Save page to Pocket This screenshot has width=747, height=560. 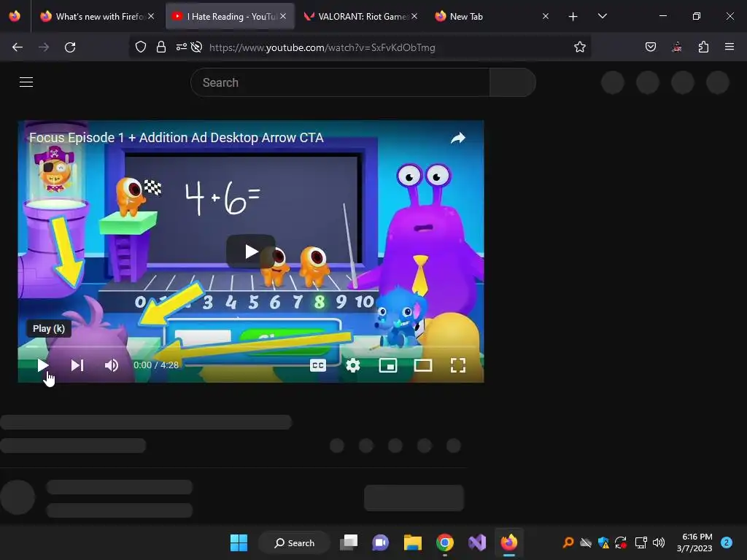pyautogui.click(x=651, y=47)
